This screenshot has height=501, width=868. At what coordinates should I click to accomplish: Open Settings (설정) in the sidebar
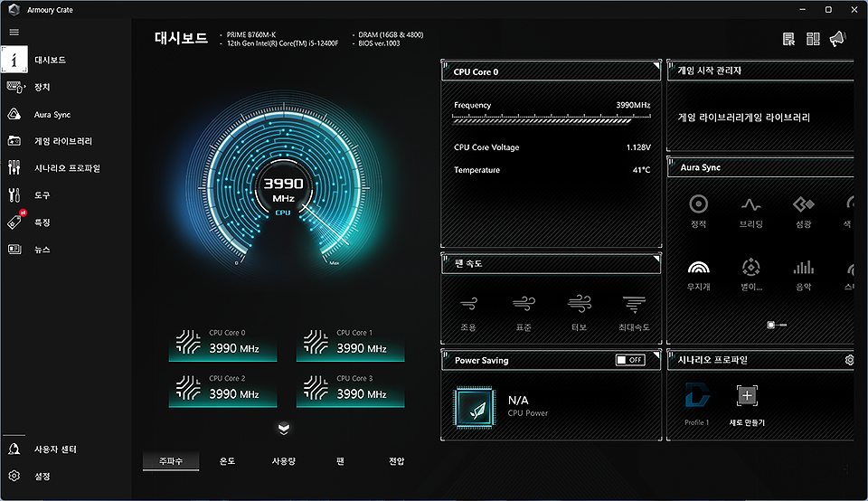pyautogui.click(x=44, y=476)
